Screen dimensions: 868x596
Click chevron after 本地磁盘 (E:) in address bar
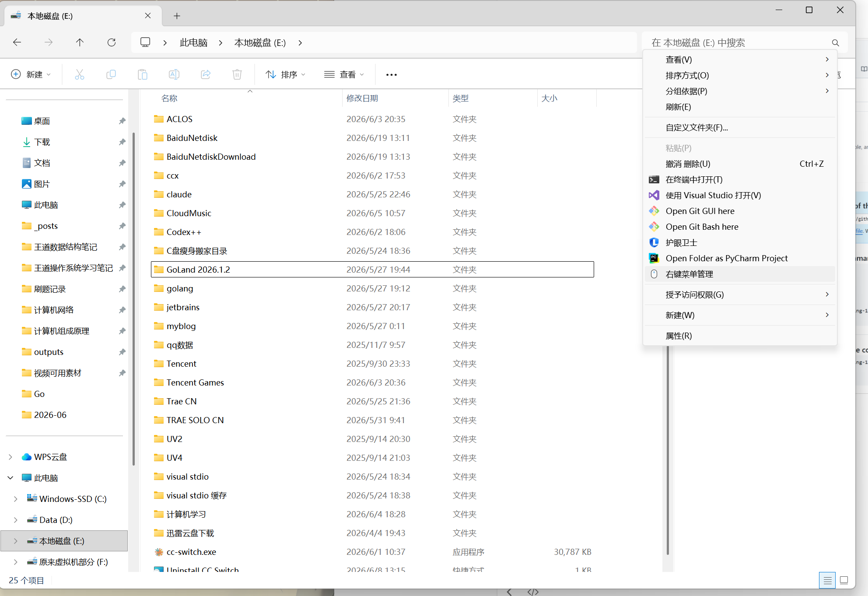pos(300,42)
